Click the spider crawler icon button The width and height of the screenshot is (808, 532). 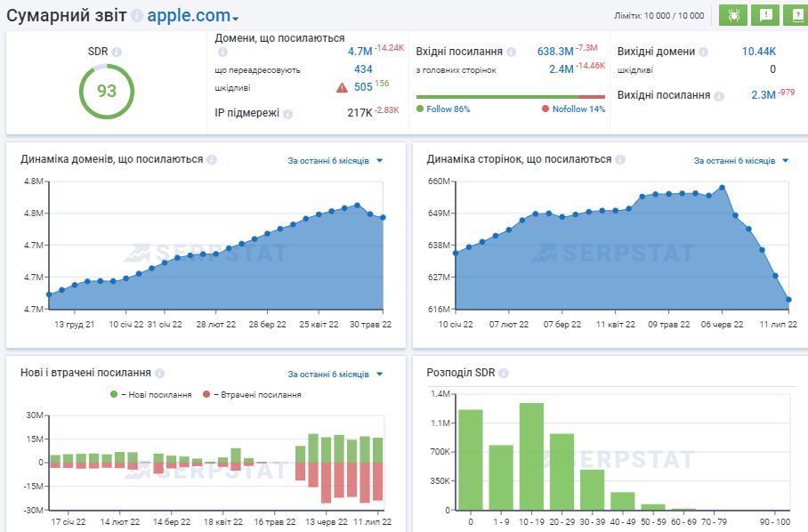point(732,15)
